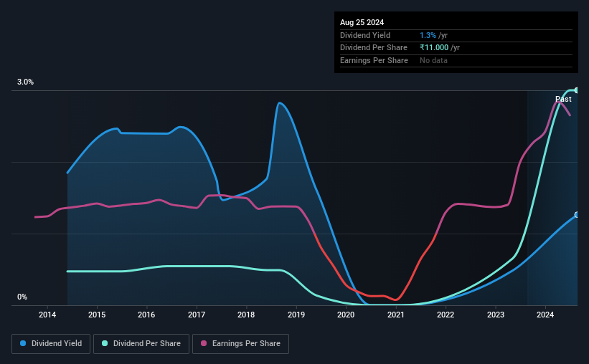The height and width of the screenshot is (364, 589).
Task: Select the 2024 x-axis year label
Action: (545, 315)
